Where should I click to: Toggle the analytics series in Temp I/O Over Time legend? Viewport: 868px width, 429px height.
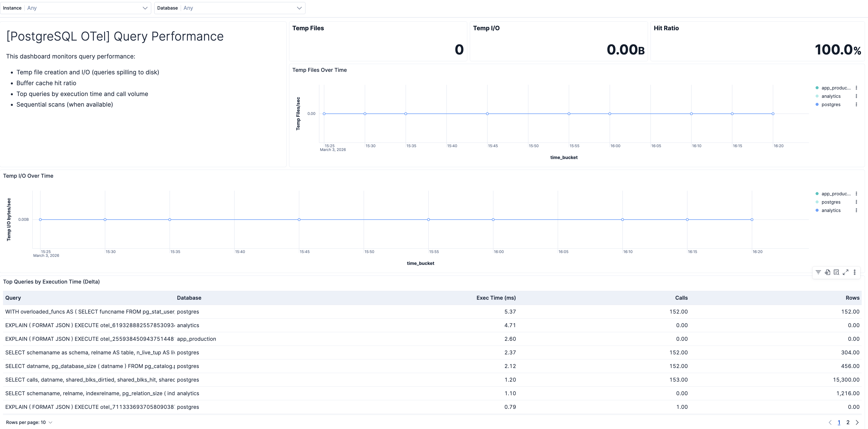[x=830, y=210]
